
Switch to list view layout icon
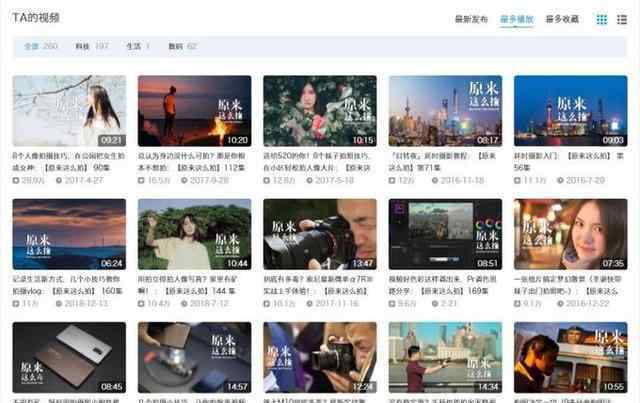(622, 19)
